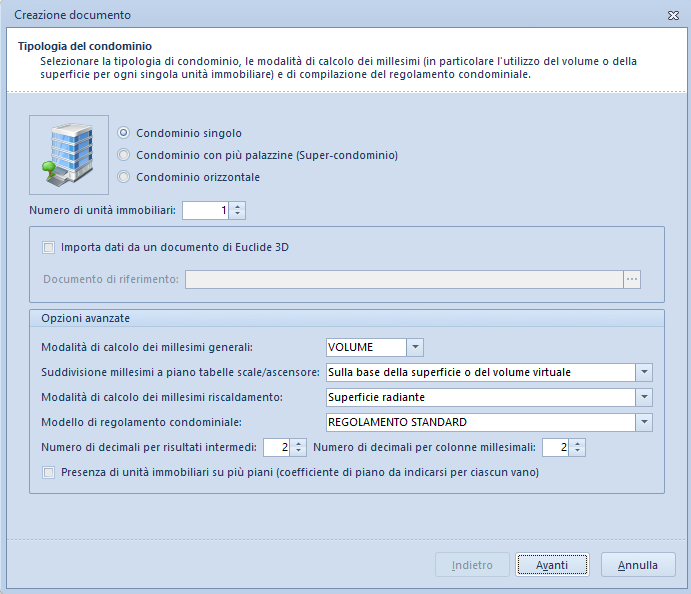This screenshot has height=594, width=691.
Task: Click 'Numero di decimali per risultati intermedi:' label
Action: point(149,447)
